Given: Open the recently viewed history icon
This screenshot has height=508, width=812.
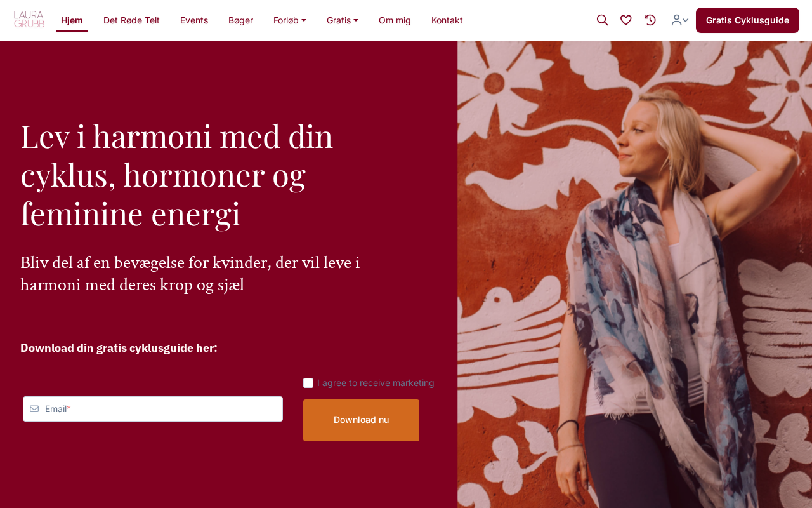Looking at the screenshot, I should (x=650, y=20).
